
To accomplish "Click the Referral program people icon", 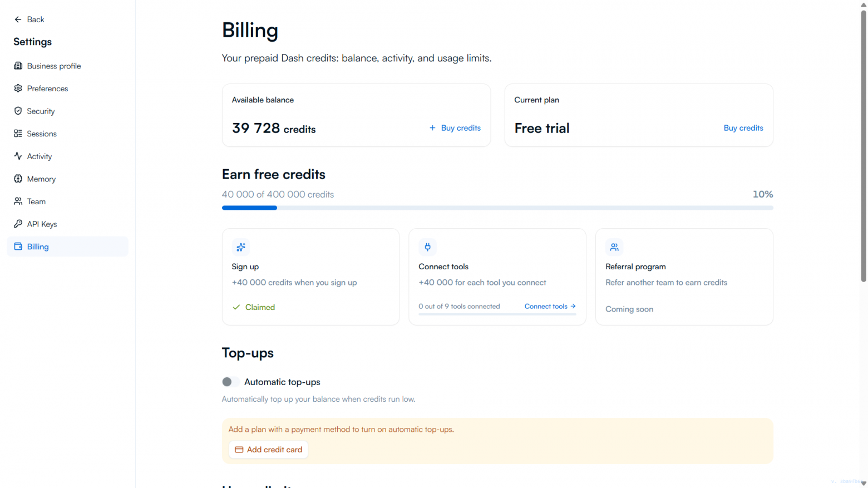I will coord(614,247).
